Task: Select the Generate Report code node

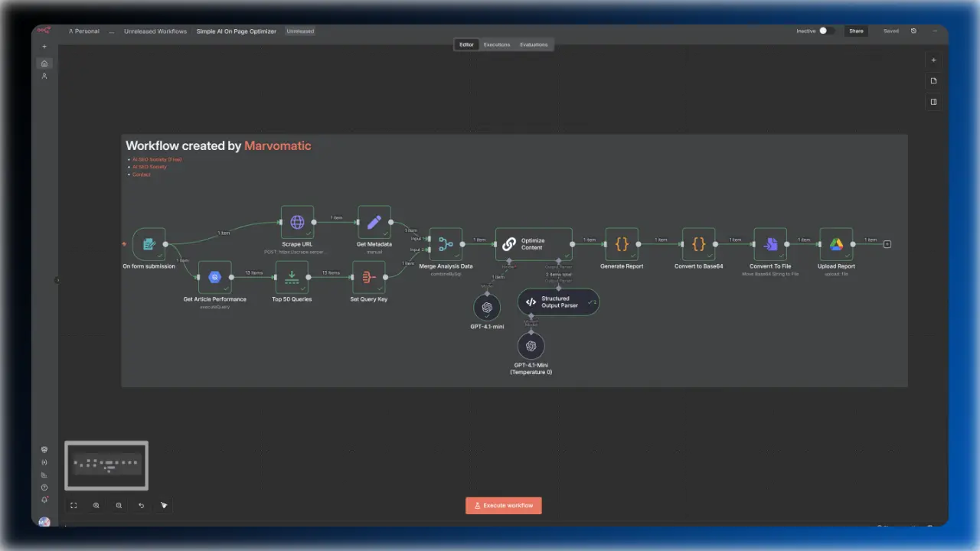Action: point(622,244)
